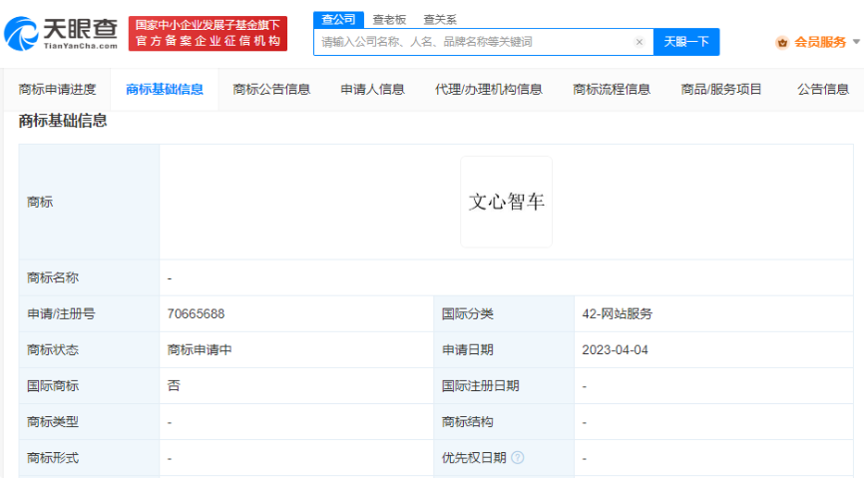Open the 文心智车 trademark image
The width and height of the screenshot is (868, 495).
pyautogui.click(x=506, y=202)
